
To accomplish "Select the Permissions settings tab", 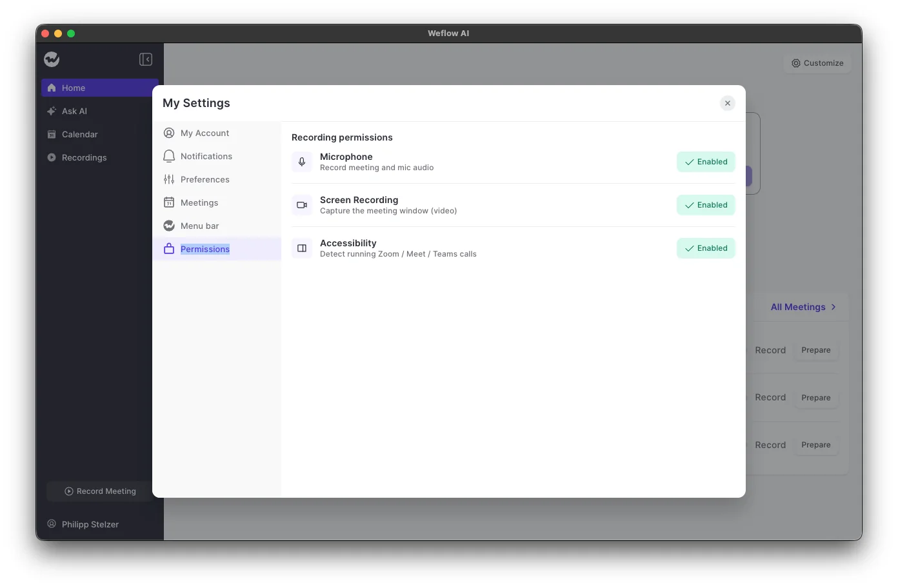I will pyautogui.click(x=217, y=249).
